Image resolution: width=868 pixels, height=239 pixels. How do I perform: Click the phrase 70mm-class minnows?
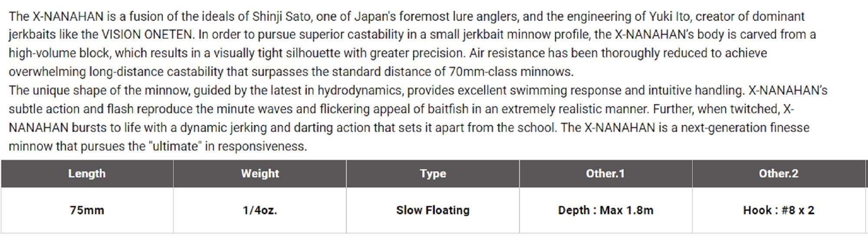511,72
